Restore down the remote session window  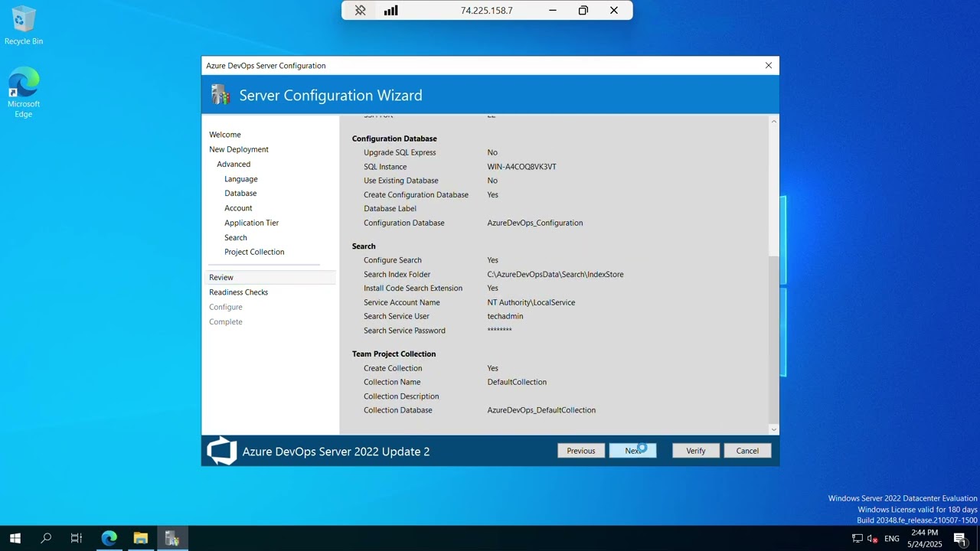point(583,11)
